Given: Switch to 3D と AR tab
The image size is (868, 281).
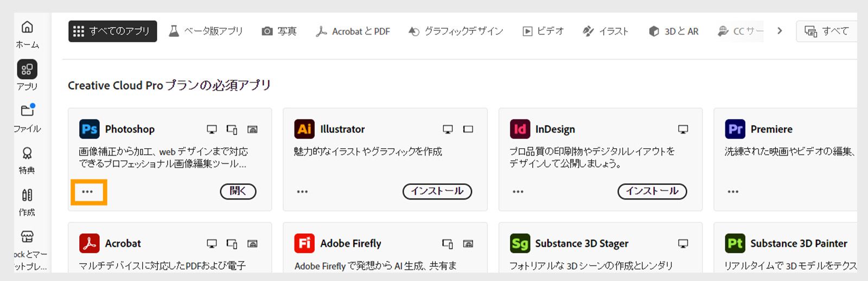Looking at the screenshot, I should click(x=673, y=31).
